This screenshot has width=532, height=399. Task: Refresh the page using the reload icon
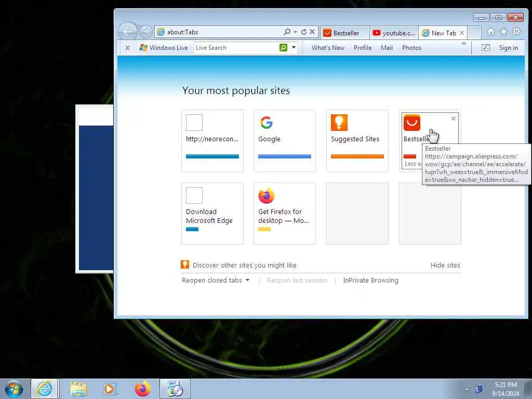pos(304,32)
